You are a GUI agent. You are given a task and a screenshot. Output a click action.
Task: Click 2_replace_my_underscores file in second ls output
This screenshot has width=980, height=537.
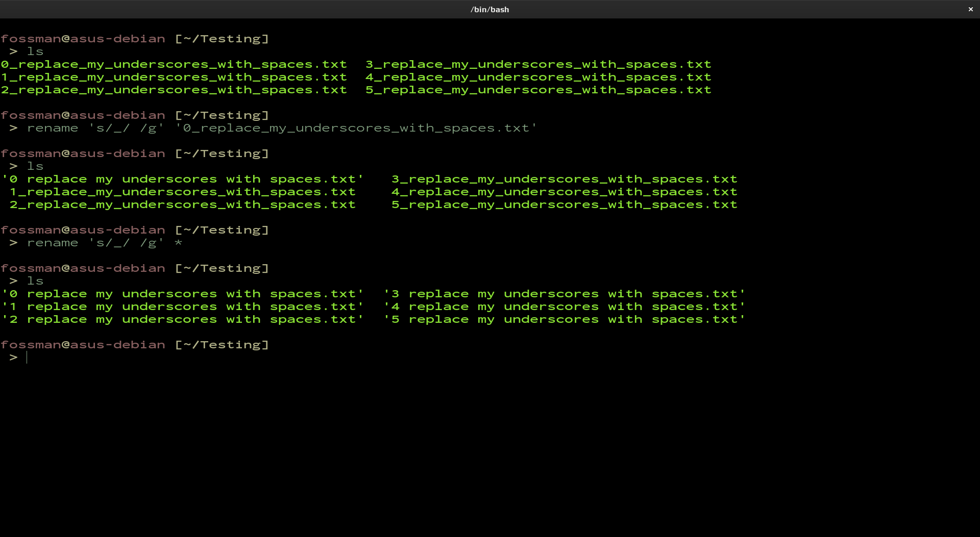[x=182, y=204]
